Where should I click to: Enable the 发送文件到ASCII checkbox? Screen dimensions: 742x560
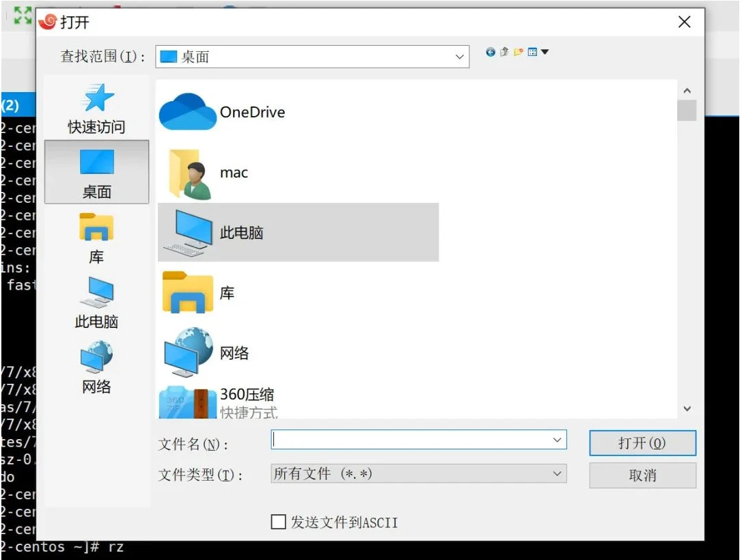[279, 522]
